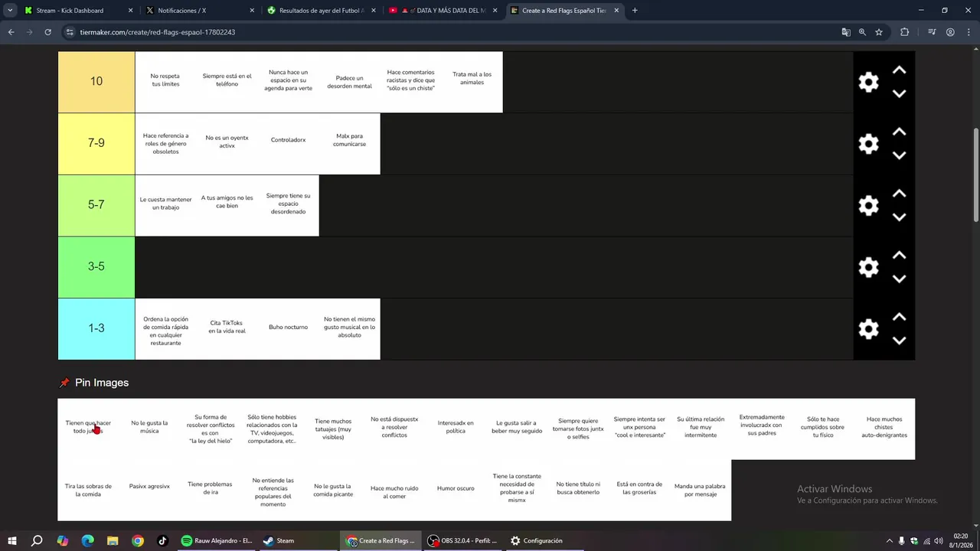Open OBS 32.0.4 taskbar window
The height and width of the screenshot is (551, 980).
point(462,540)
